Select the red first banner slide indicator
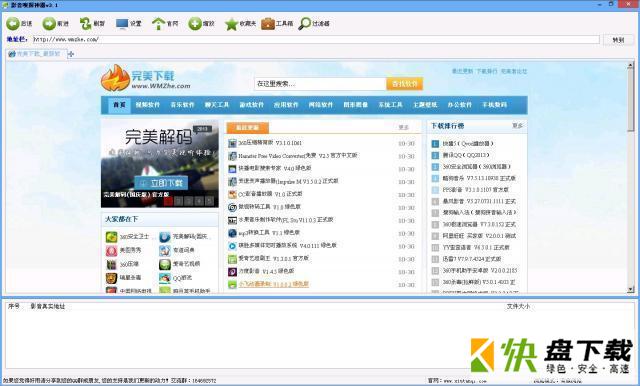Screen dimensions: 640x386 click(168, 200)
